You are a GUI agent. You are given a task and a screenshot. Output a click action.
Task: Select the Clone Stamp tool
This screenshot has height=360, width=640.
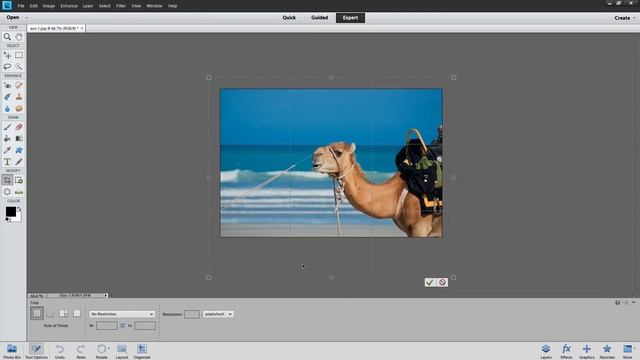click(19, 97)
